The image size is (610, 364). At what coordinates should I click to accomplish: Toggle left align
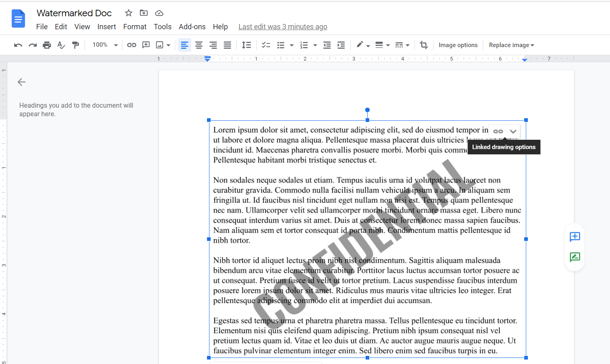(x=185, y=45)
